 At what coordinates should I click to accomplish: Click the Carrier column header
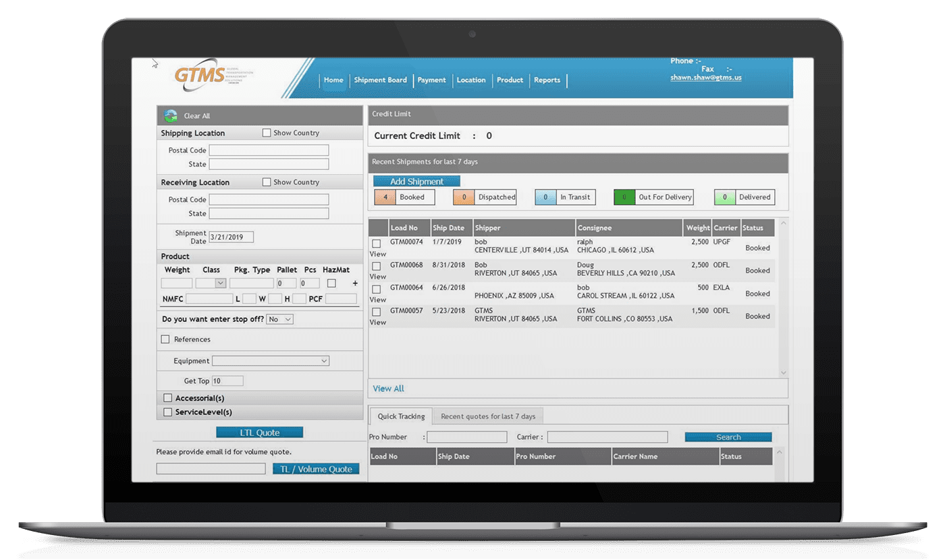coord(726,228)
